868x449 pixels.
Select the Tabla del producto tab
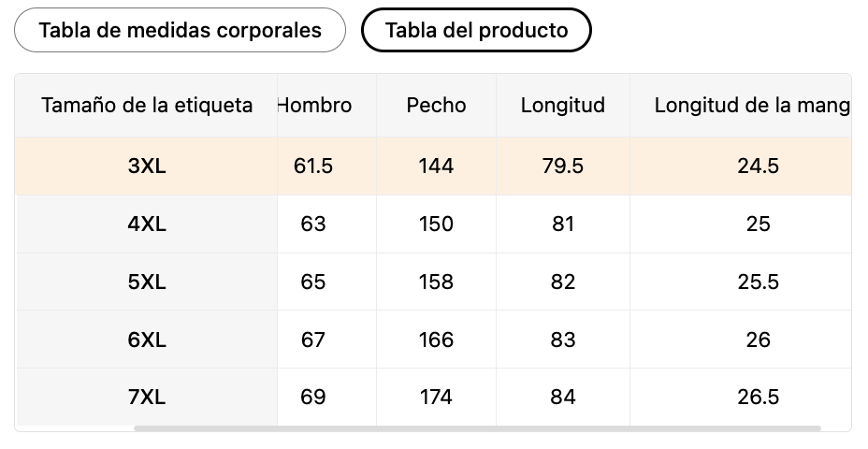476,30
